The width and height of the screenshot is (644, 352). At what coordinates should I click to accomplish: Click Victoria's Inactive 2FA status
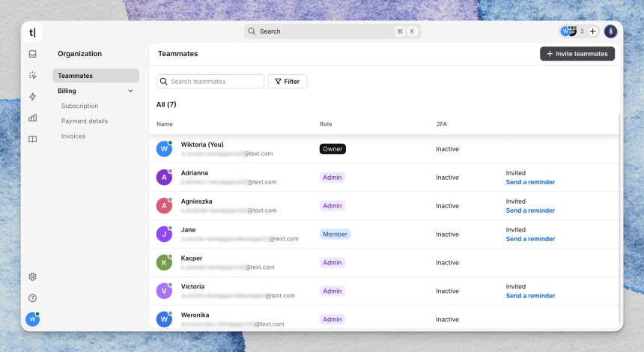[447, 291]
